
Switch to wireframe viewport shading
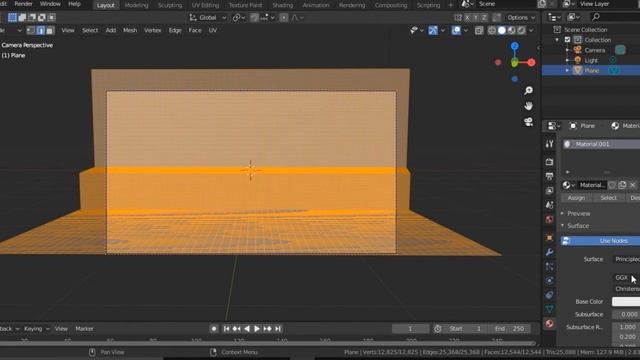click(x=492, y=30)
